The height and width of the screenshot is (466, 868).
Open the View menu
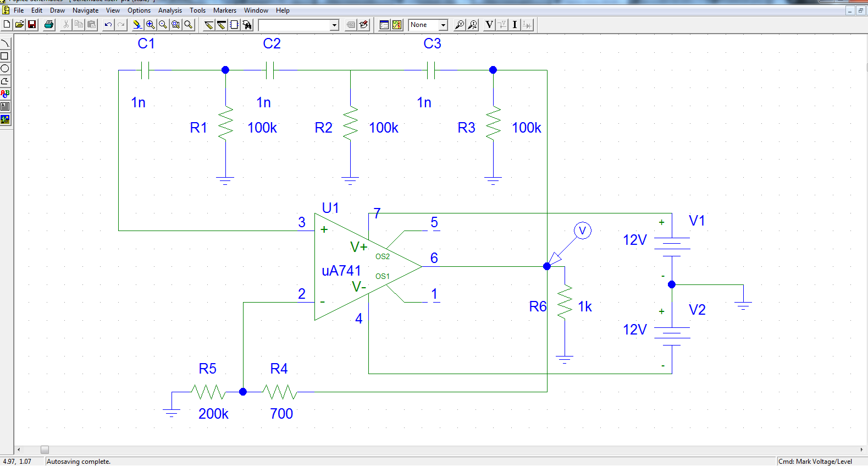coord(113,10)
